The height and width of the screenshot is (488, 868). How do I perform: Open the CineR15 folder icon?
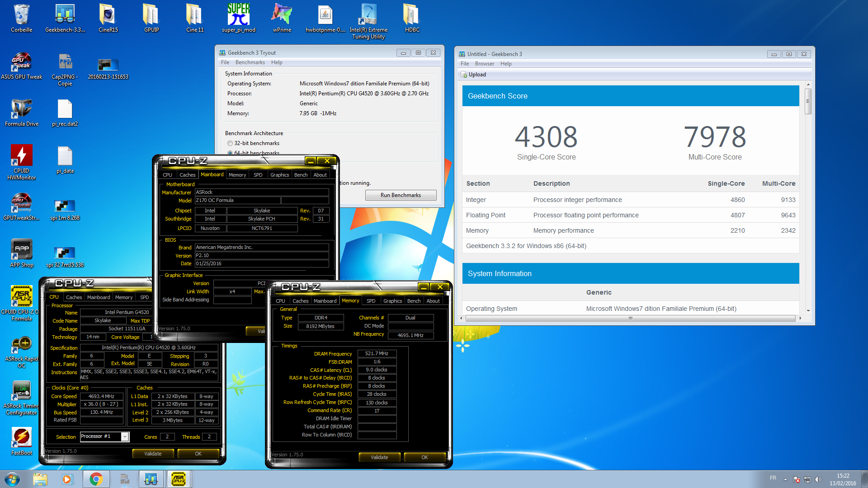108,18
